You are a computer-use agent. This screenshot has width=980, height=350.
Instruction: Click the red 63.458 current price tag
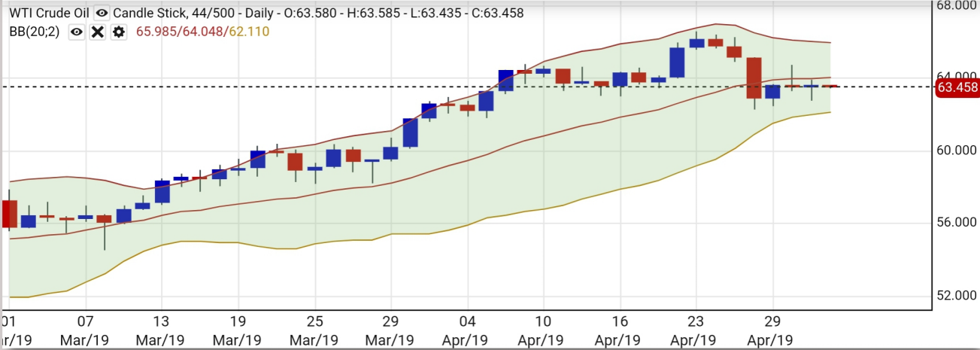(957, 87)
